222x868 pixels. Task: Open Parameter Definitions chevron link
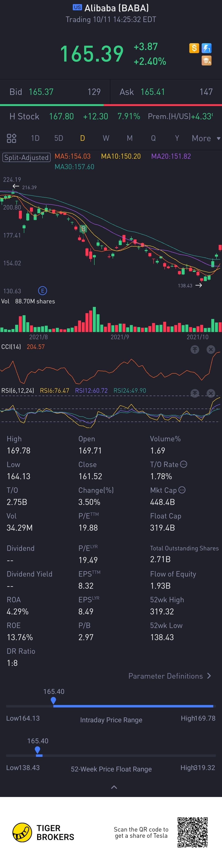[x=170, y=676]
